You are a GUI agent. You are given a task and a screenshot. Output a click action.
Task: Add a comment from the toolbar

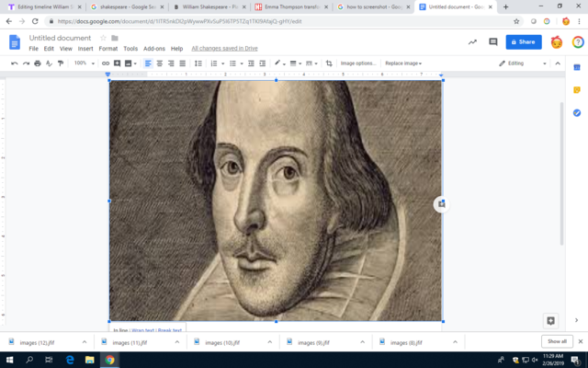click(x=117, y=63)
